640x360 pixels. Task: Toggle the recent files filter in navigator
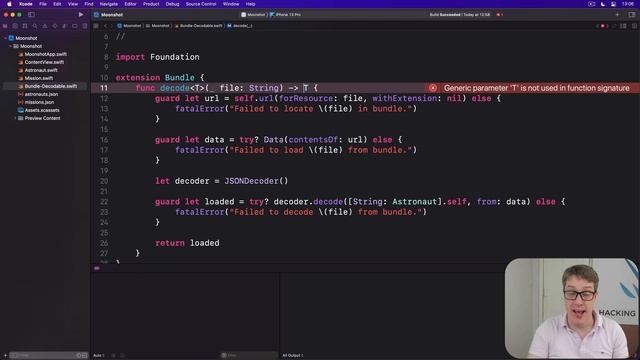79,356
